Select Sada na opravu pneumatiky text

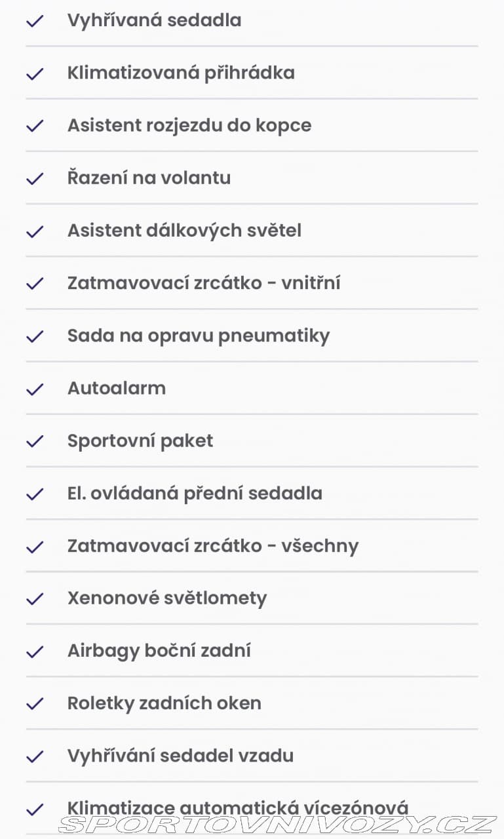pyautogui.click(x=199, y=336)
